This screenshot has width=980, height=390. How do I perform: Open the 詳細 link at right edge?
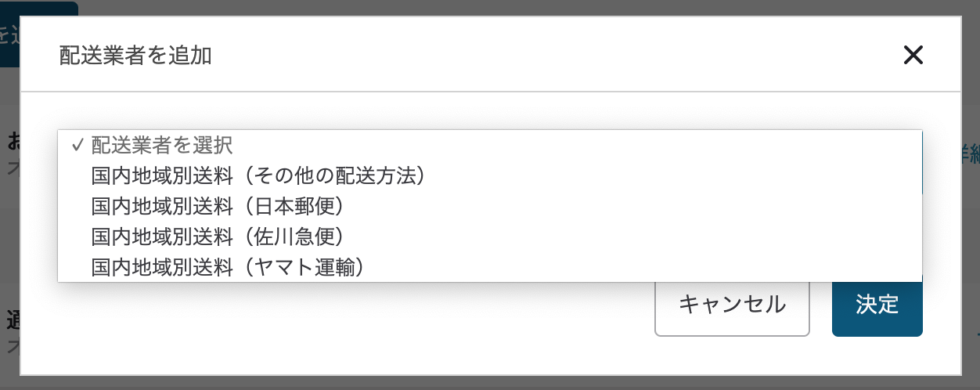(x=971, y=156)
